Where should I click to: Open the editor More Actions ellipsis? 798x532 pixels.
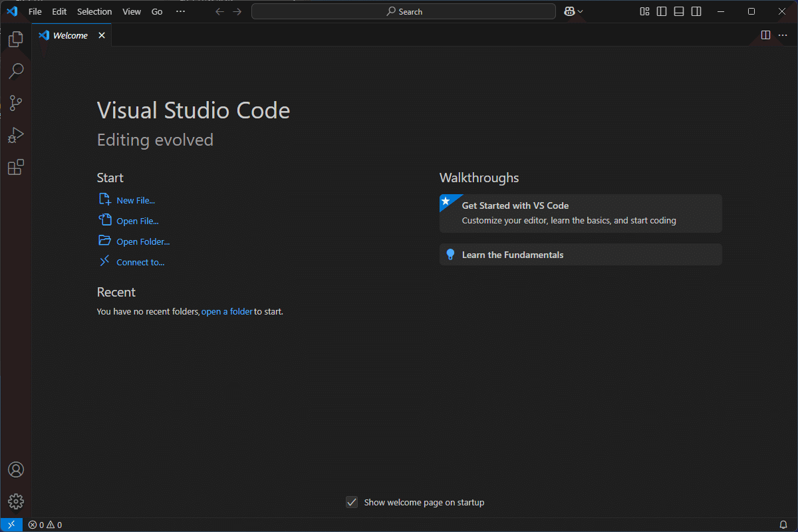(783, 35)
